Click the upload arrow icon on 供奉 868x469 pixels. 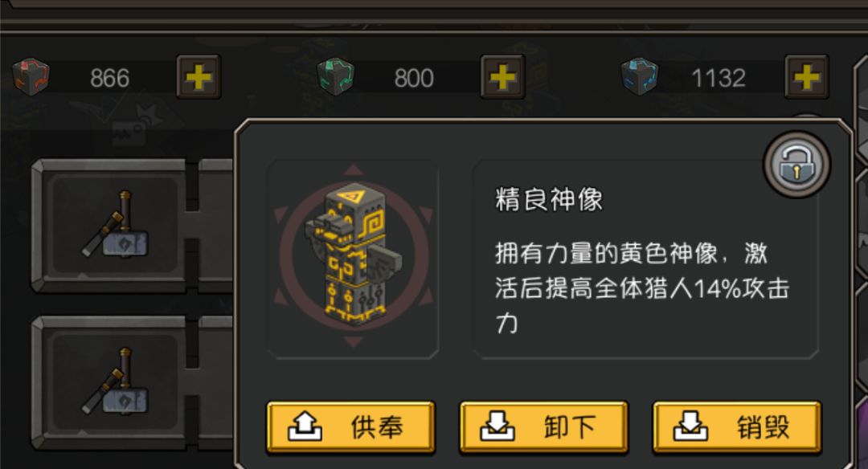pos(305,427)
